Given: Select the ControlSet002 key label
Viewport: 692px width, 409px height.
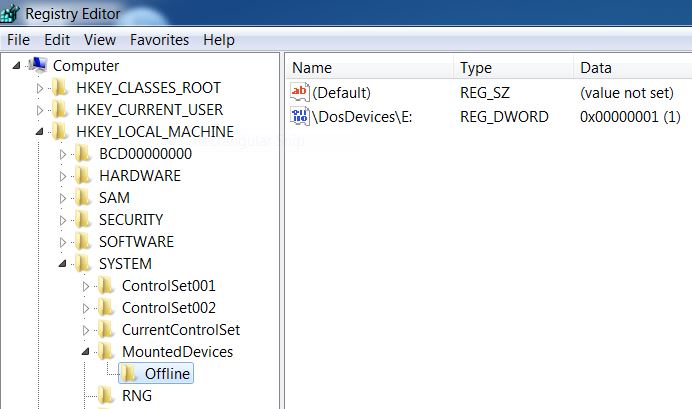Looking at the screenshot, I should [x=169, y=308].
